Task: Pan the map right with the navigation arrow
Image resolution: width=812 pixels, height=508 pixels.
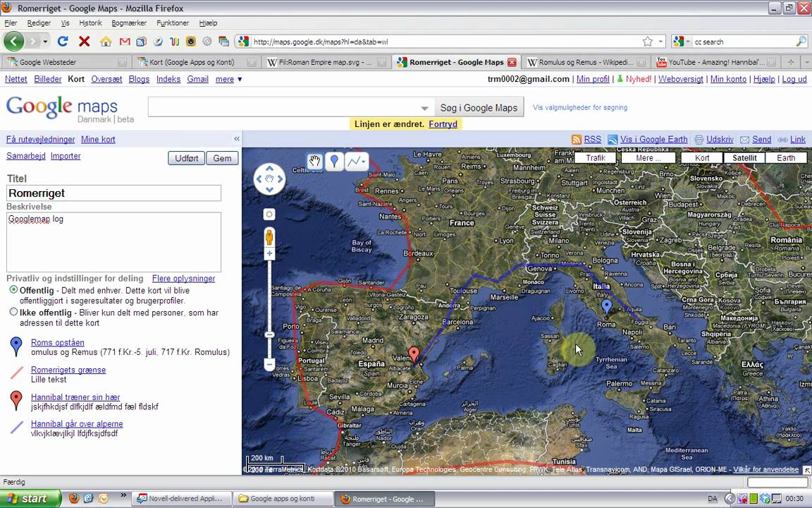Action: pyautogui.click(x=280, y=179)
